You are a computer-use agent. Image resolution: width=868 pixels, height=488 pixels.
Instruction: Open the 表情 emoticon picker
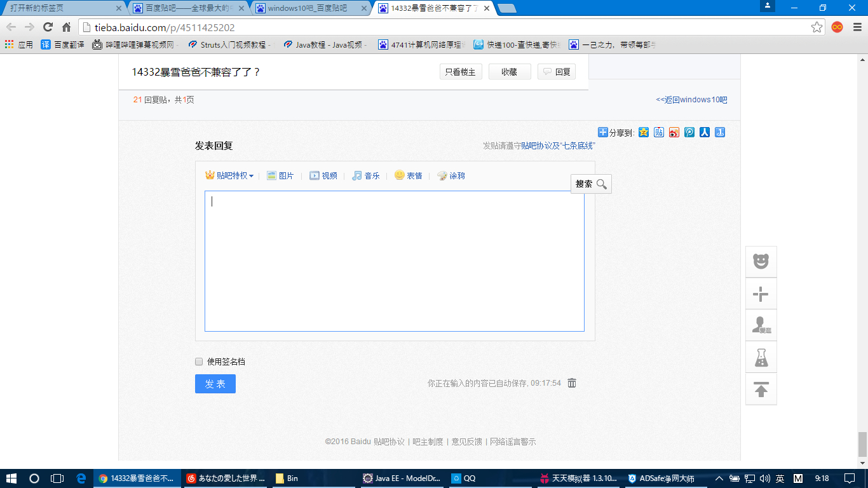pyautogui.click(x=408, y=175)
